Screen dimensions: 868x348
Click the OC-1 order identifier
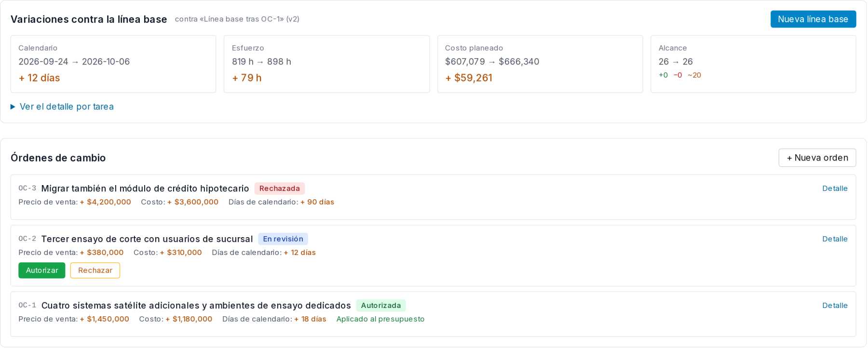(27, 306)
